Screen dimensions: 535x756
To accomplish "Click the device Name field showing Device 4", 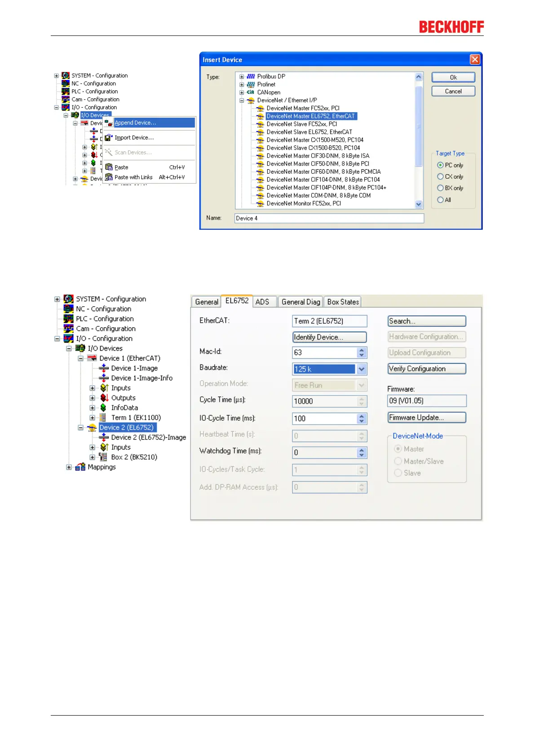I will 329,218.
